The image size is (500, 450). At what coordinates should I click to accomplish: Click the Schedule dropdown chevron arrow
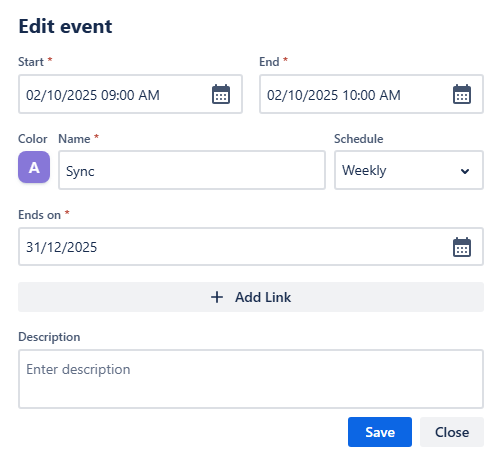[x=465, y=171]
